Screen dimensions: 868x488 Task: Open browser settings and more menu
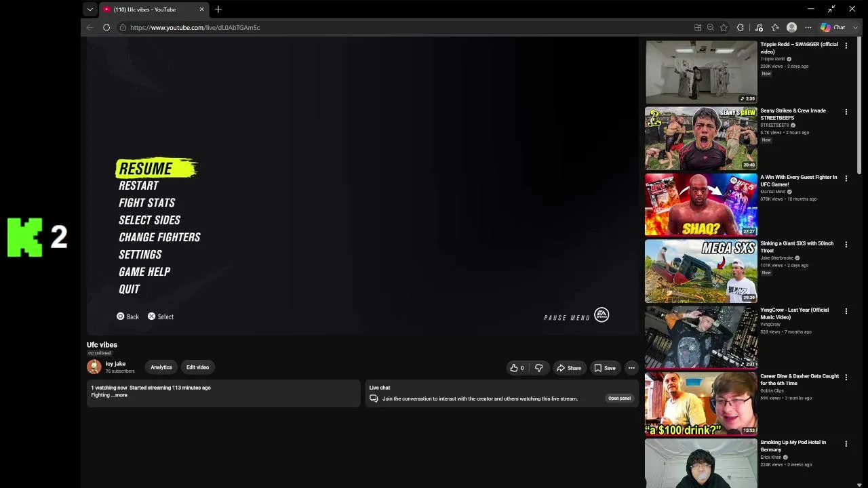pos(808,28)
